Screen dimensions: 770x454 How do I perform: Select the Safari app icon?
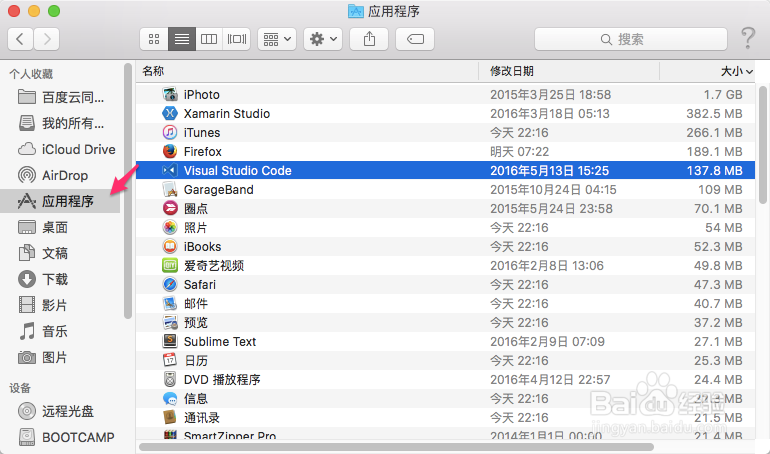pyautogui.click(x=170, y=284)
